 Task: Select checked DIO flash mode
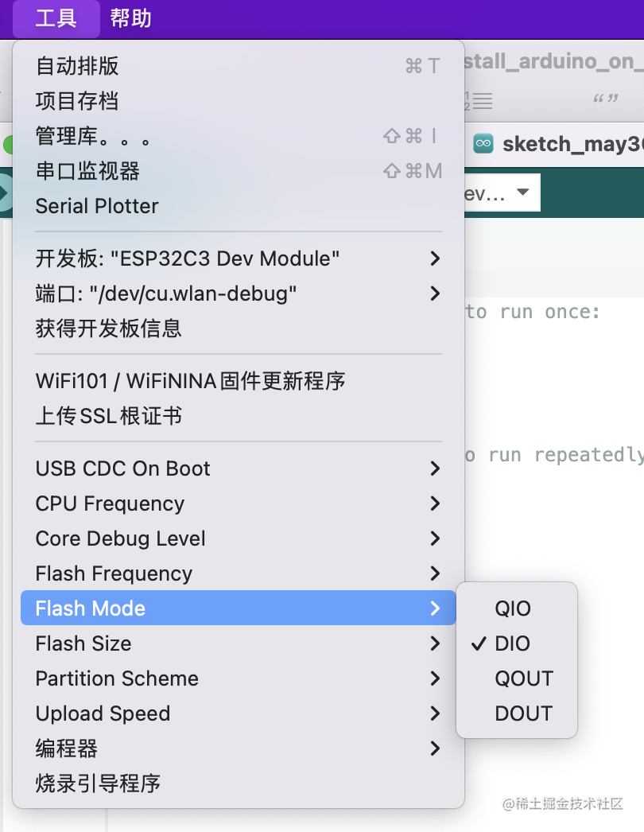pyautogui.click(x=517, y=643)
